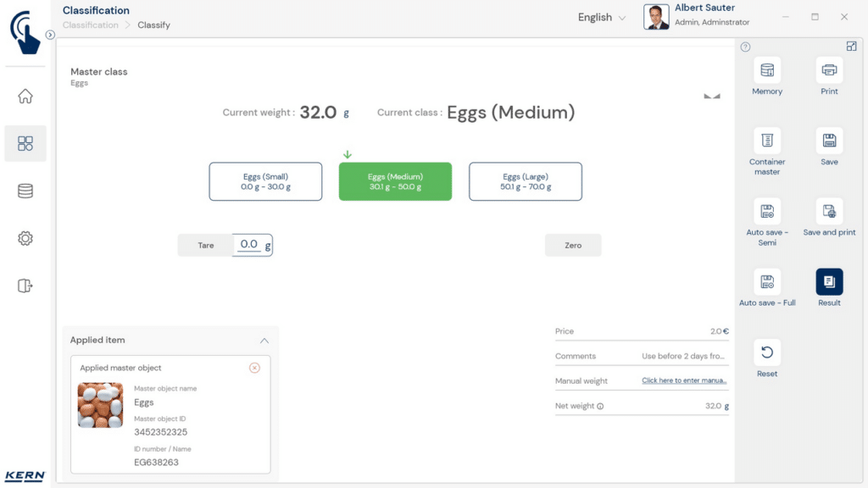Go to Home in left sidebar
868x488 pixels.
tap(25, 97)
